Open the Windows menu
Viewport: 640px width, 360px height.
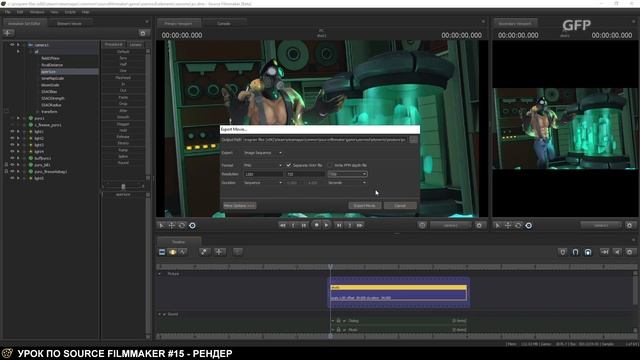(37, 12)
